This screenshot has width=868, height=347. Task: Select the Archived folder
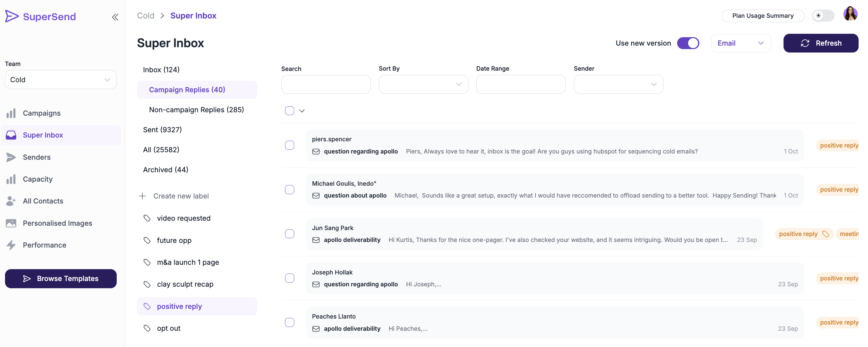coord(166,170)
